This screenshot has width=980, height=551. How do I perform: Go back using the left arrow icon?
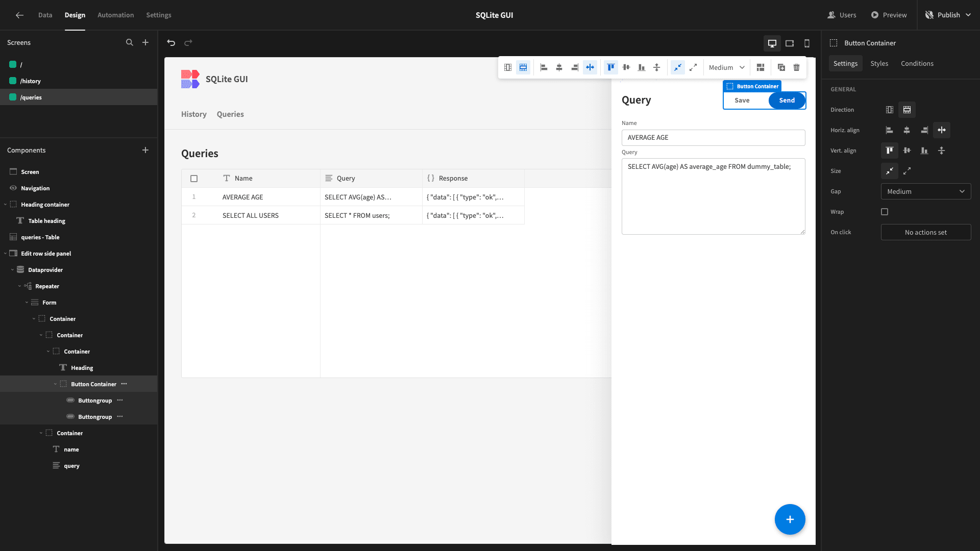coord(19,15)
